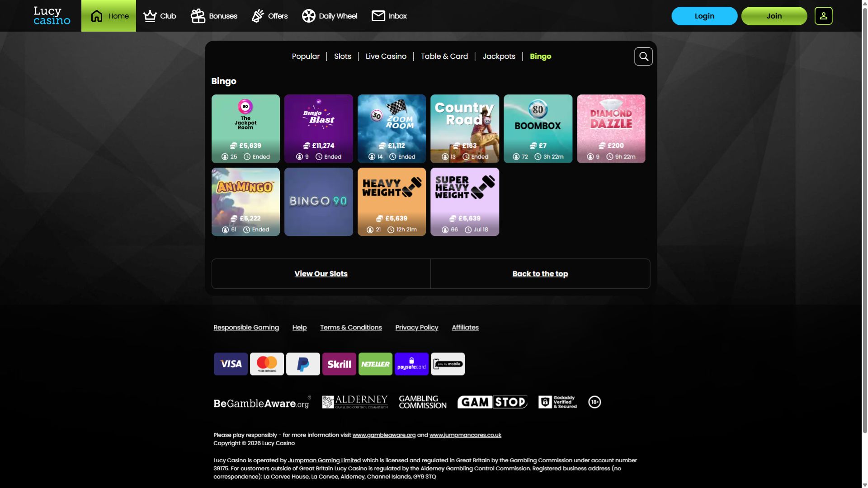Switch to the Table & Card tab
868x488 pixels.
tap(444, 56)
